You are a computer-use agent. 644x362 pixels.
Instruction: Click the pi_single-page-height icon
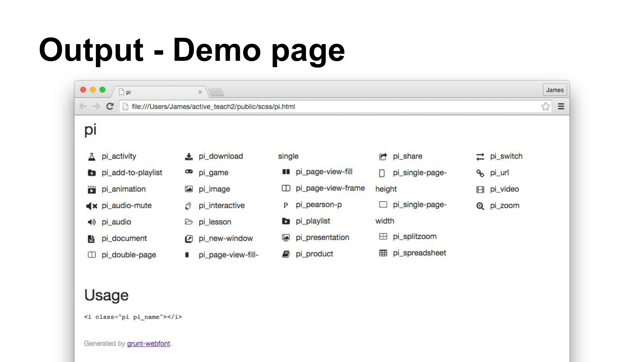382,173
